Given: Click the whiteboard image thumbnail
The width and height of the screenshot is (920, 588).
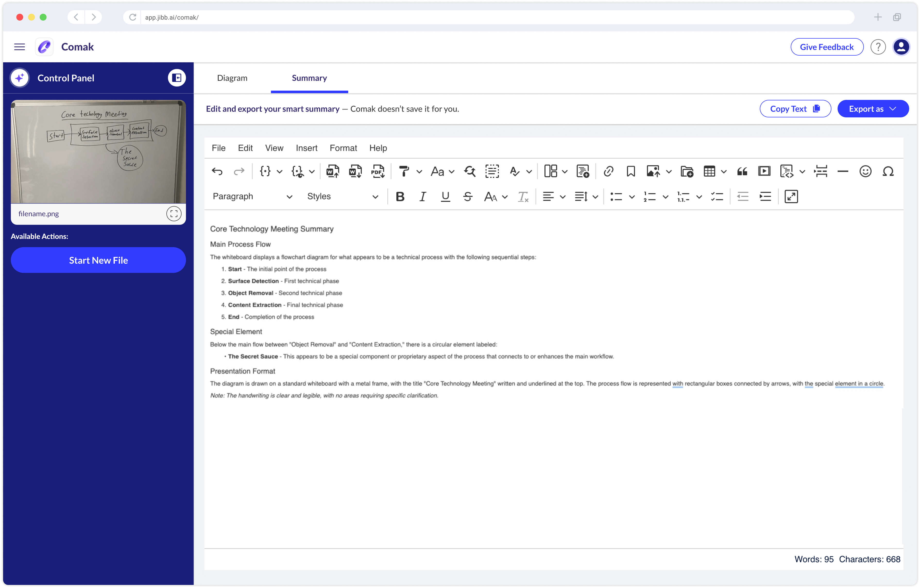Looking at the screenshot, I should pyautogui.click(x=98, y=152).
